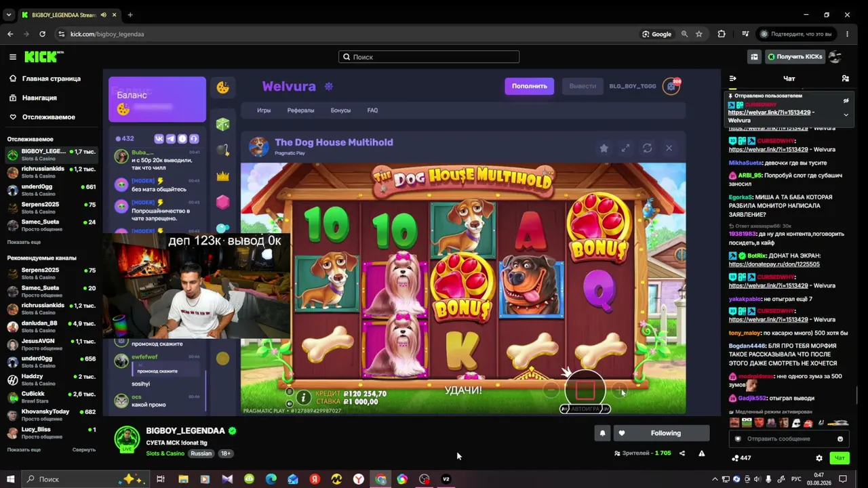Open the chat users list icon

click(845, 79)
